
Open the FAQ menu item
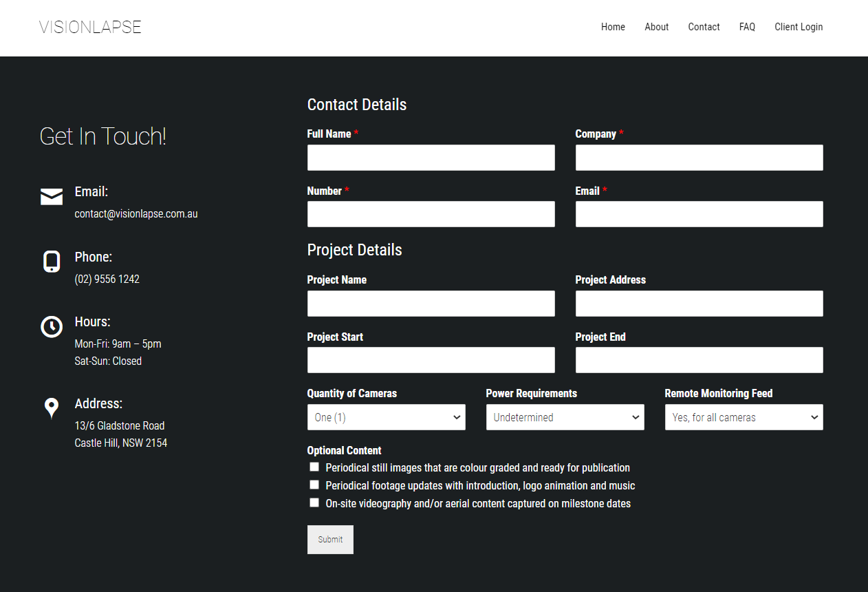click(747, 28)
